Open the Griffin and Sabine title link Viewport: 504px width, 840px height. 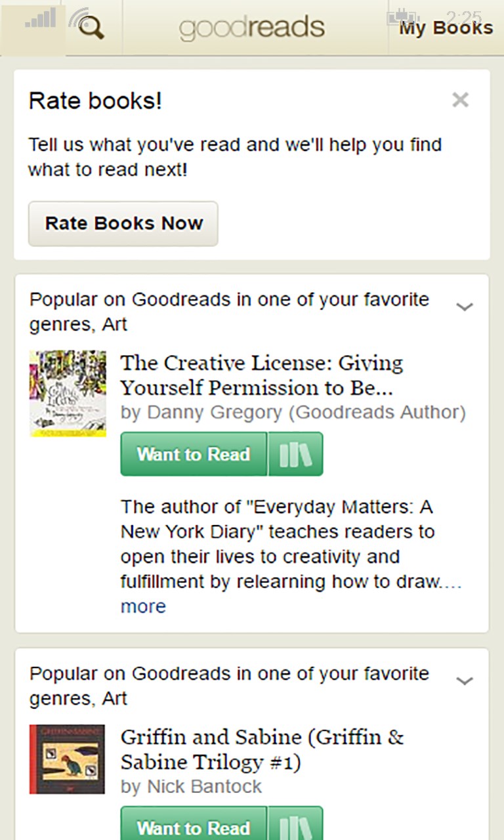pos(261,749)
